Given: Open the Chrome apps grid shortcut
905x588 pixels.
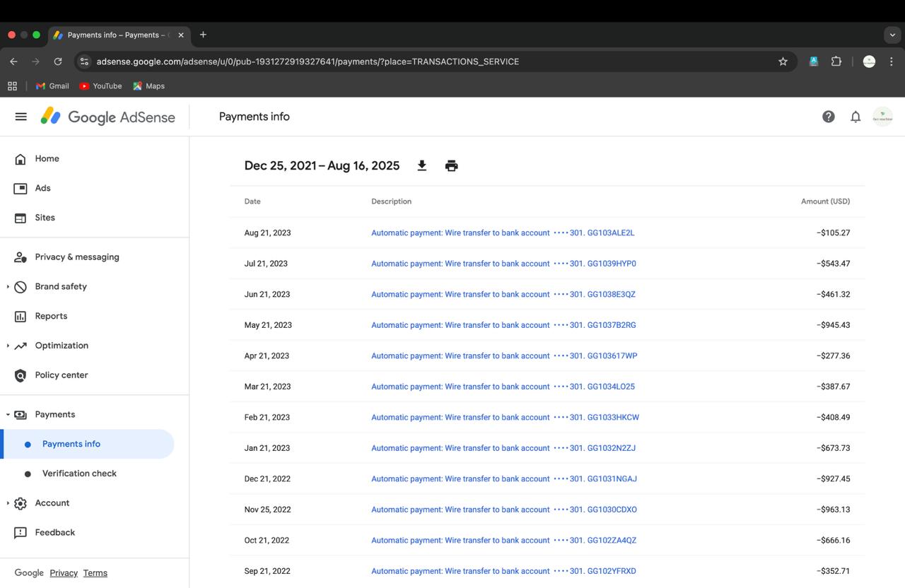Looking at the screenshot, I should 12,86.
